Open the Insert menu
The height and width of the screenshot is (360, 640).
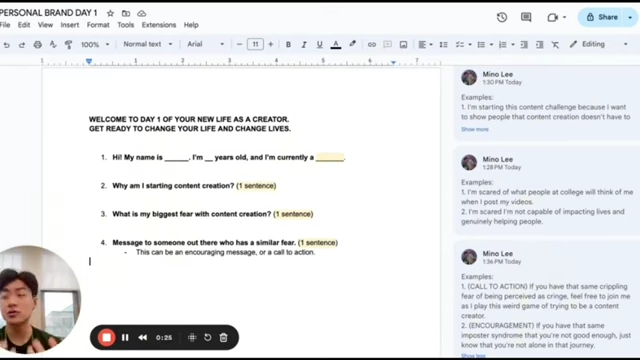(x=70, y=25)
